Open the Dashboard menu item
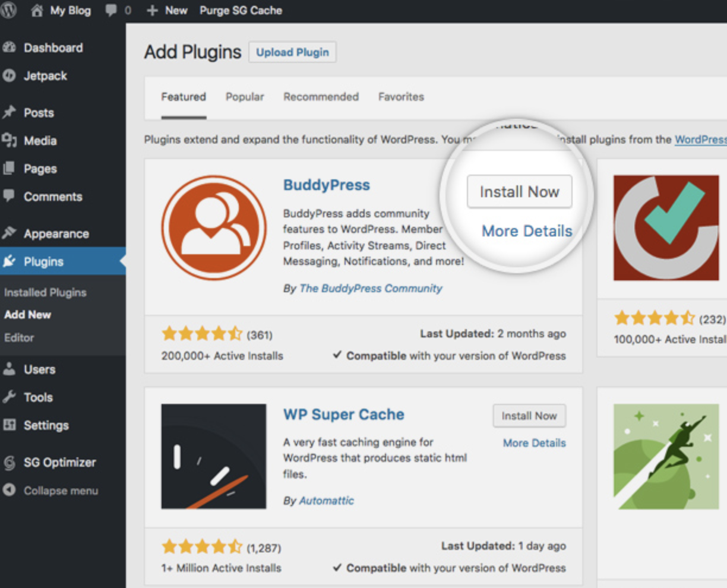Viewport: 727px width, 588px height. (53, 48)
